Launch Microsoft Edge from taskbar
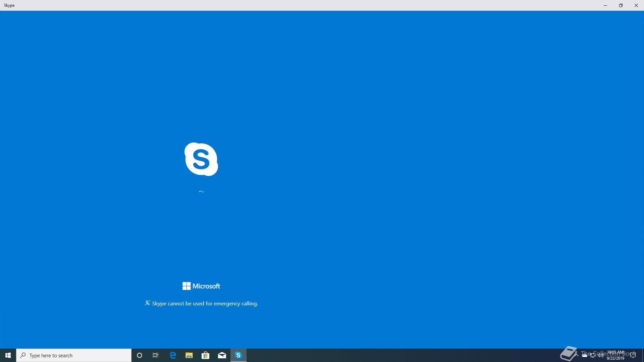Screen dimensions: 644x362 173,355
